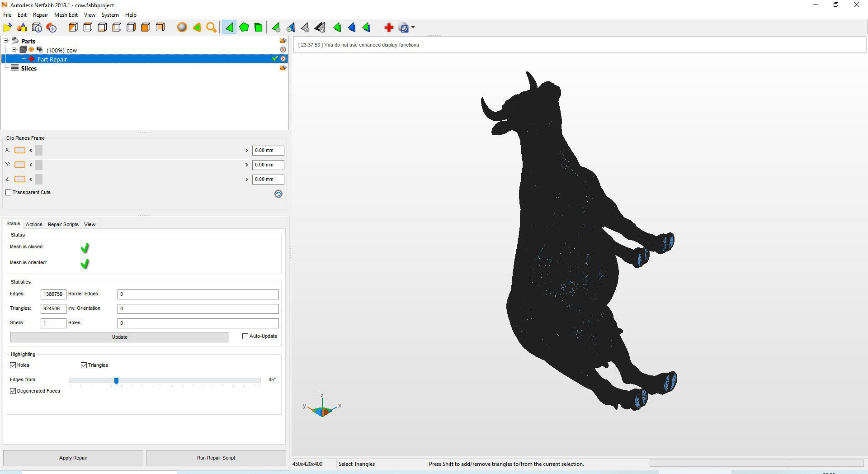This screenshot has height=474, width=868.
Task: Enable the Transparent Cuts checkbox
Action: pyautogui.click(x=9, y=192)
